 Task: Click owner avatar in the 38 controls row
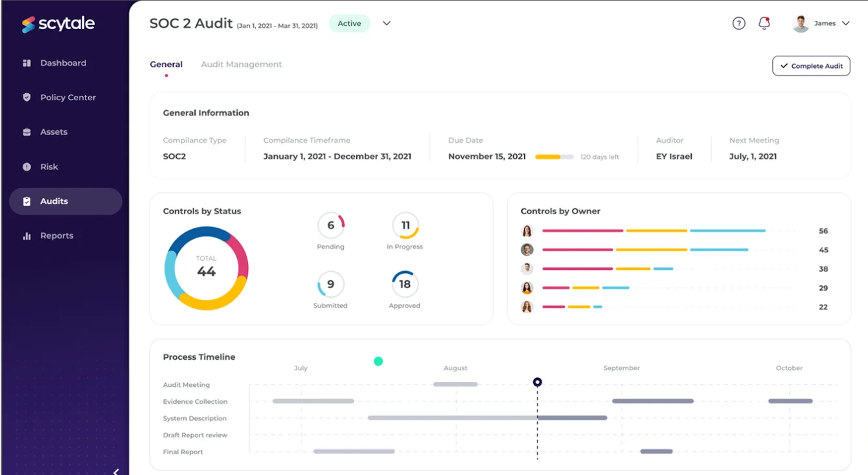(527, 269)
